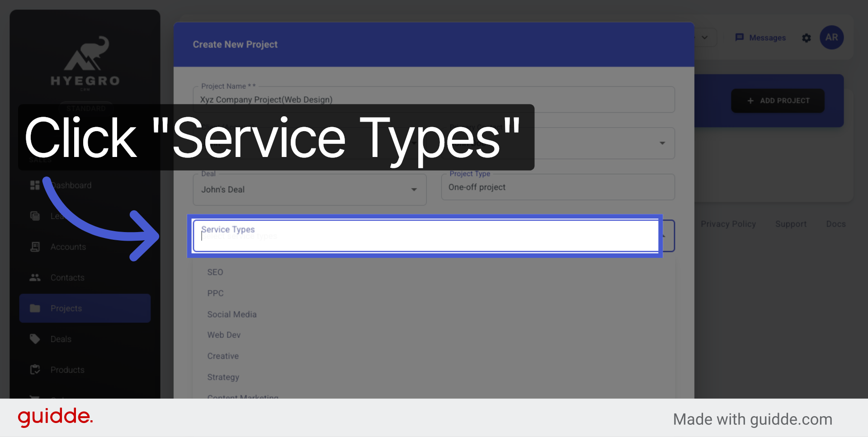Select PPC as a service type
This screenshot has height=437, width=868.
(x=215, y=293)
